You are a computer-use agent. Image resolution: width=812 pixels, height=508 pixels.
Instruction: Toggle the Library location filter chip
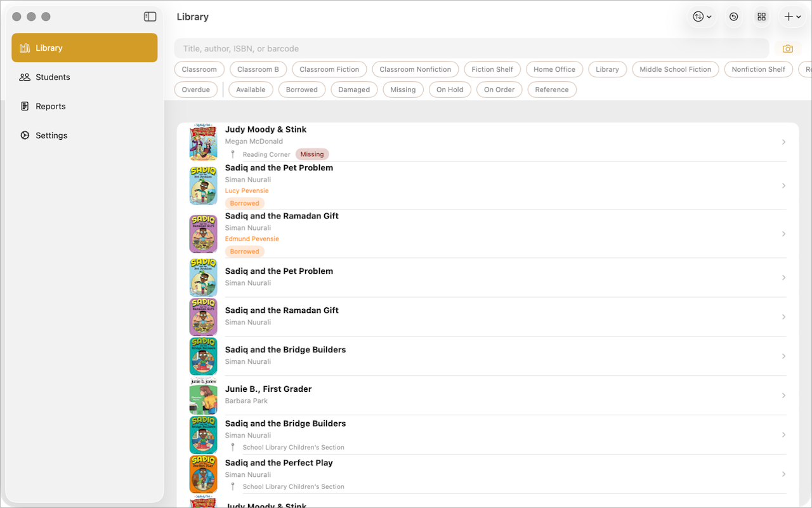click(x=607, y=69)
